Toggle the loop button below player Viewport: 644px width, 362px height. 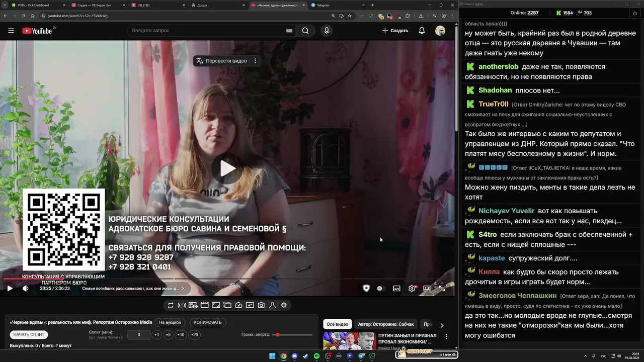point(171,305)
